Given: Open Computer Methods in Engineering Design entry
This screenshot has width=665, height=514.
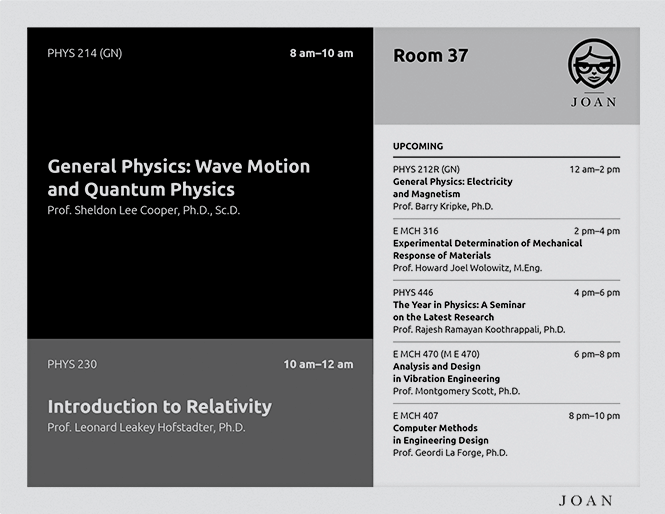Looking at the screenshot, I should (x=441, y=434).
